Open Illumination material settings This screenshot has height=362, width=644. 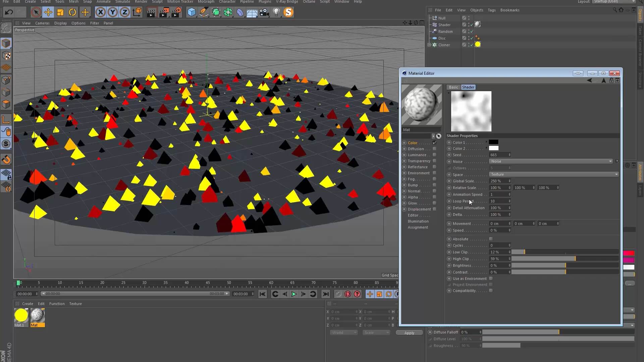coord(418,221)
